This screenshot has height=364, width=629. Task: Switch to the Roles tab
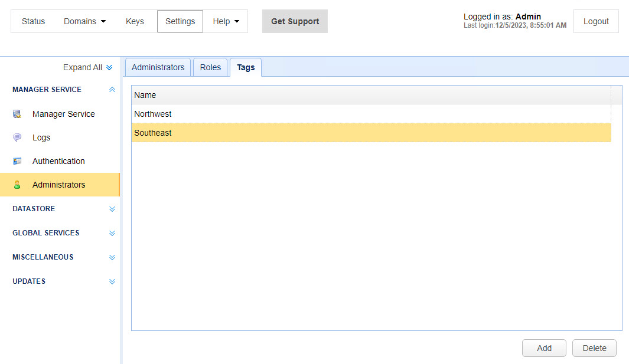point(210,67)
